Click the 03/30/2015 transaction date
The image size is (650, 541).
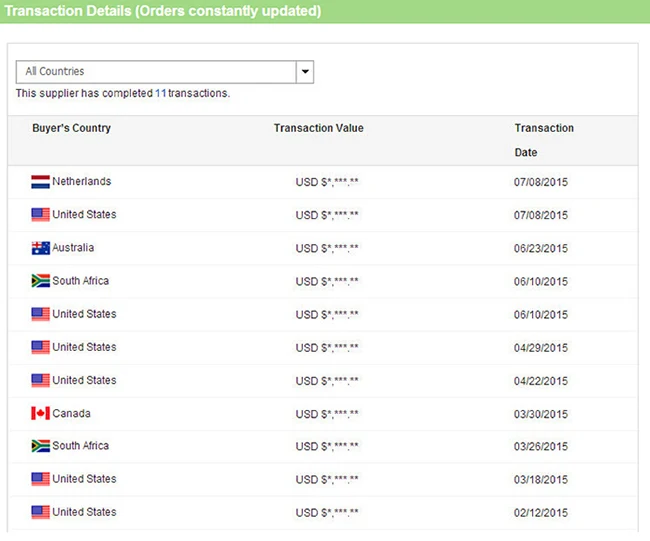point(541,414)
